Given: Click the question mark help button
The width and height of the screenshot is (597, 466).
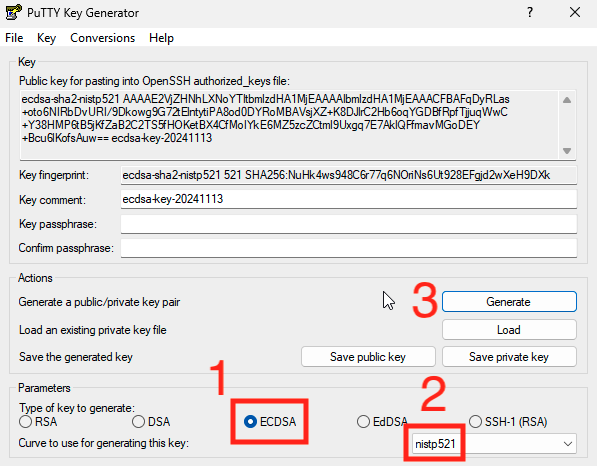Looking at the screenshot, I should (x=530, y=13).
